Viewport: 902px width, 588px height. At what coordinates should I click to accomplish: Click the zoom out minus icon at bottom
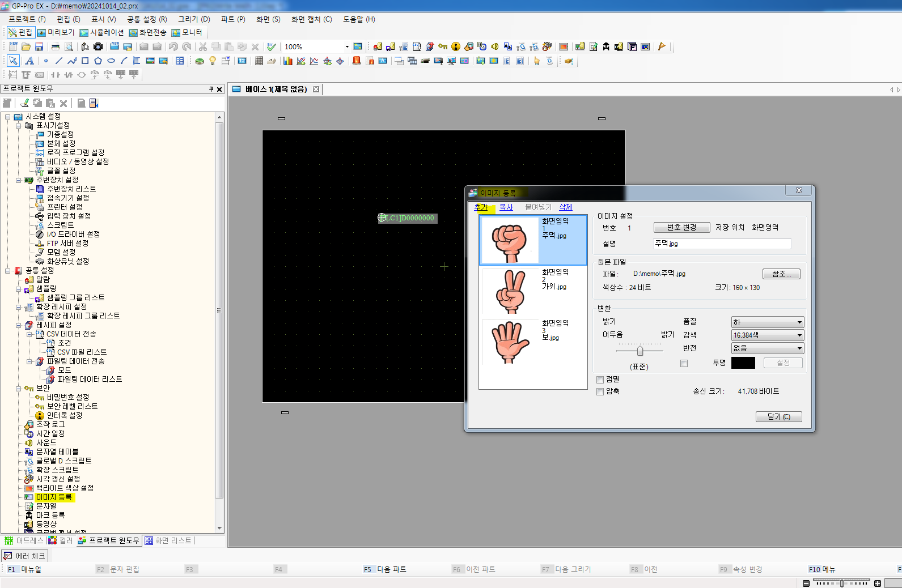pos(806,583)
